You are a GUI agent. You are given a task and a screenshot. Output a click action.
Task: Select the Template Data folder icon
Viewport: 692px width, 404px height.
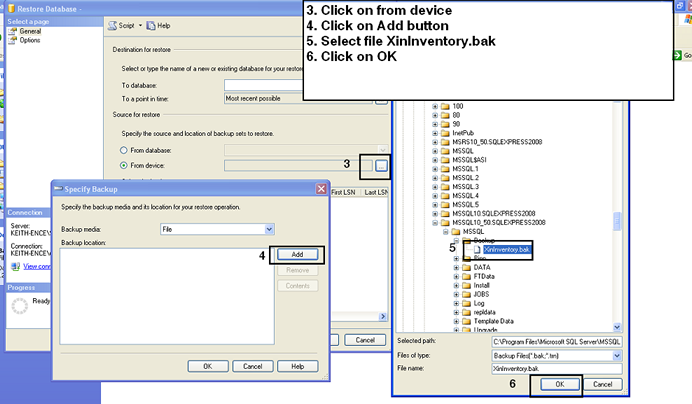tap(466, 321)
